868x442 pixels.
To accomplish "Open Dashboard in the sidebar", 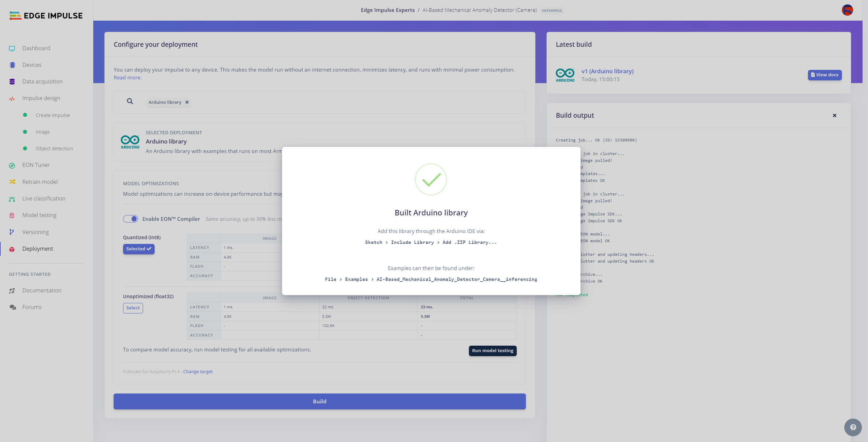I will (x=36, y=48).
